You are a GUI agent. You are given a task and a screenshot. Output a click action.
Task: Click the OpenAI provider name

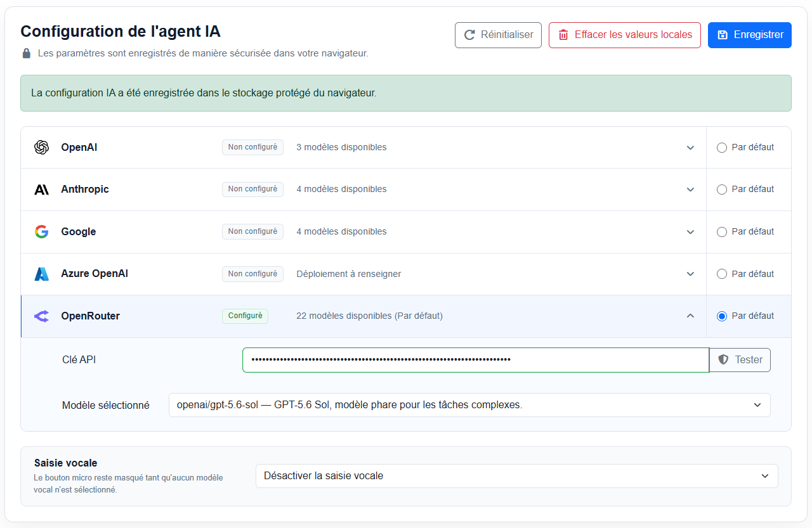(x=79, y=147)
